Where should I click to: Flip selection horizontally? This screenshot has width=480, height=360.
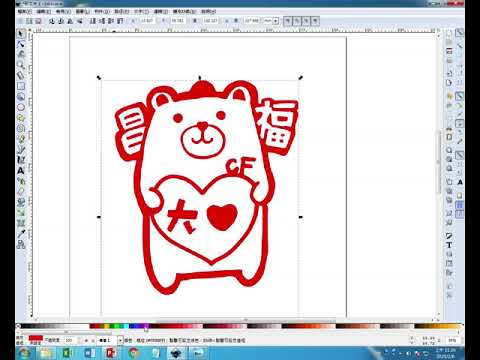point(70,21)
